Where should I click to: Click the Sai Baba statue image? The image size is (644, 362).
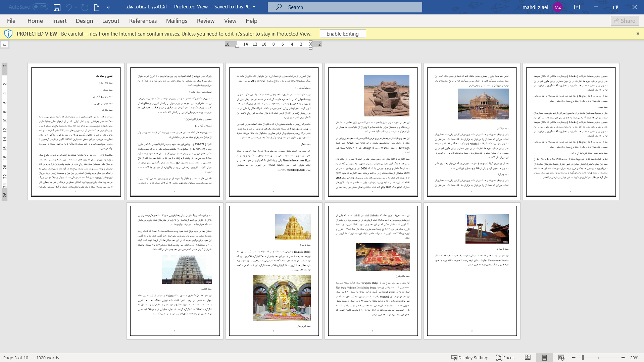point(282,298)
